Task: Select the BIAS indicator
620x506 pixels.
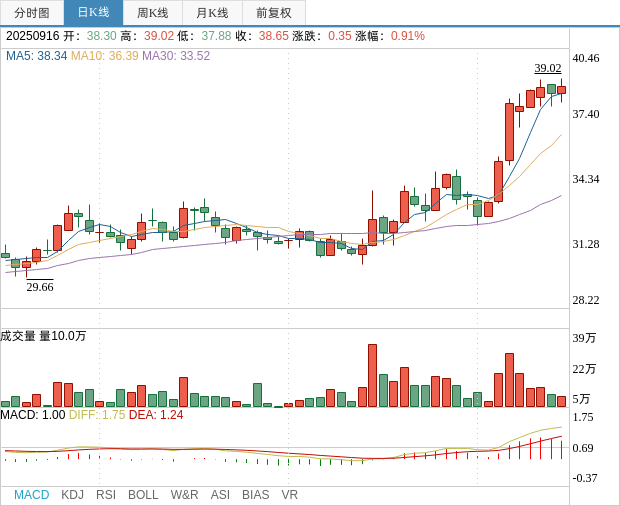Action: coord(255,495)
